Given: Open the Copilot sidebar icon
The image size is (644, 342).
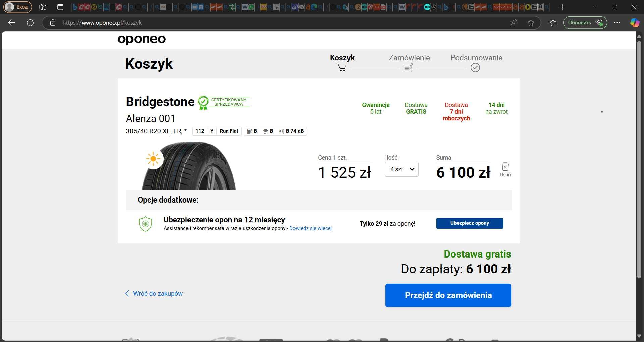Looking at the screenshot, I should pyautogui.click(x=635, y=23).
